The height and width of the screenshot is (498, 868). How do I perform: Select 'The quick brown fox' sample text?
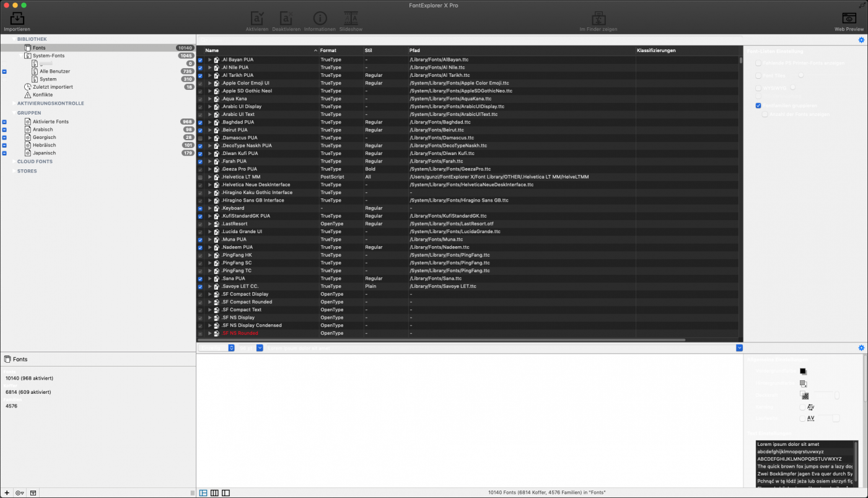click(x=805, y=466)
